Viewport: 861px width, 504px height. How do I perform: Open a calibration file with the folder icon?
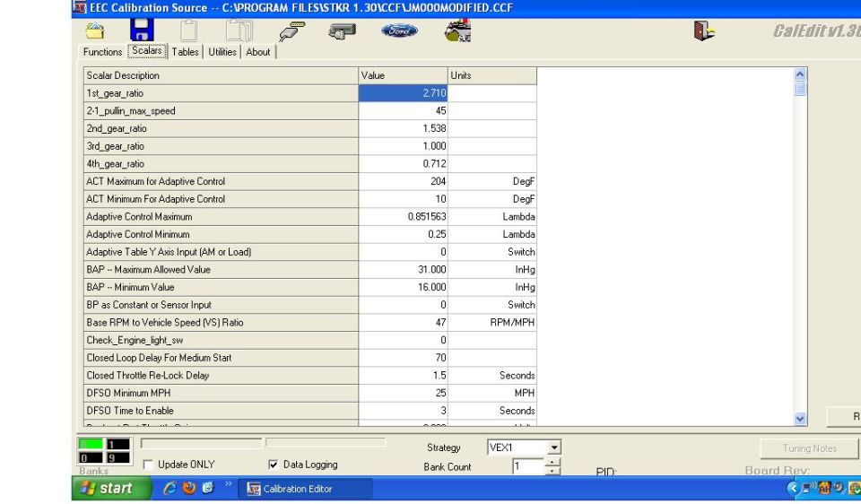[x=95, y=30]
